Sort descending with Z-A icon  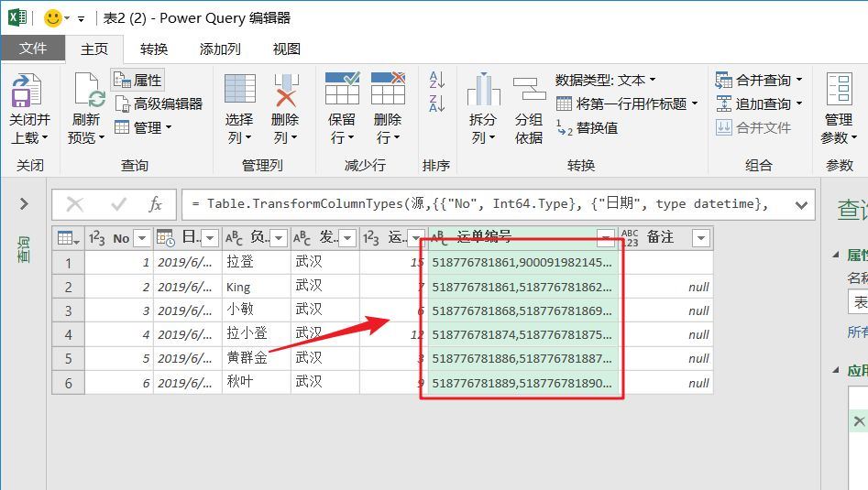pyautogui.click(x=437, y=103)
